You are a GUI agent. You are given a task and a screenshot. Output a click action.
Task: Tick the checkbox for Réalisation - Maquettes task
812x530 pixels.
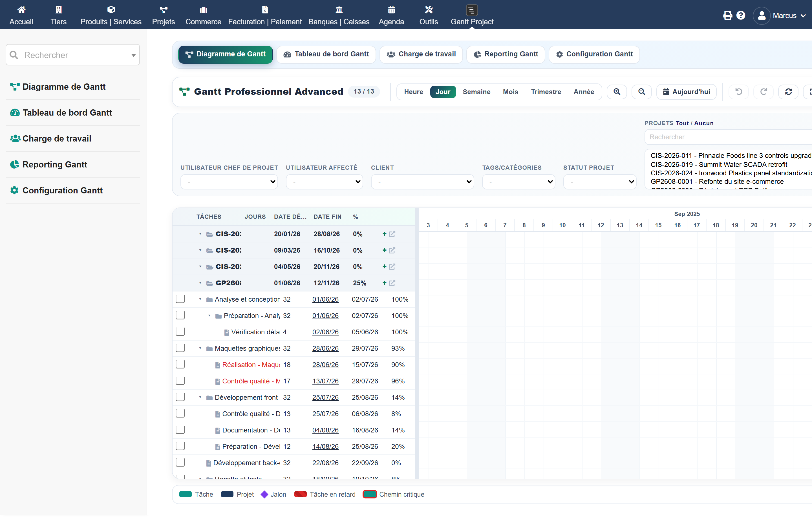tap(180, 364)
